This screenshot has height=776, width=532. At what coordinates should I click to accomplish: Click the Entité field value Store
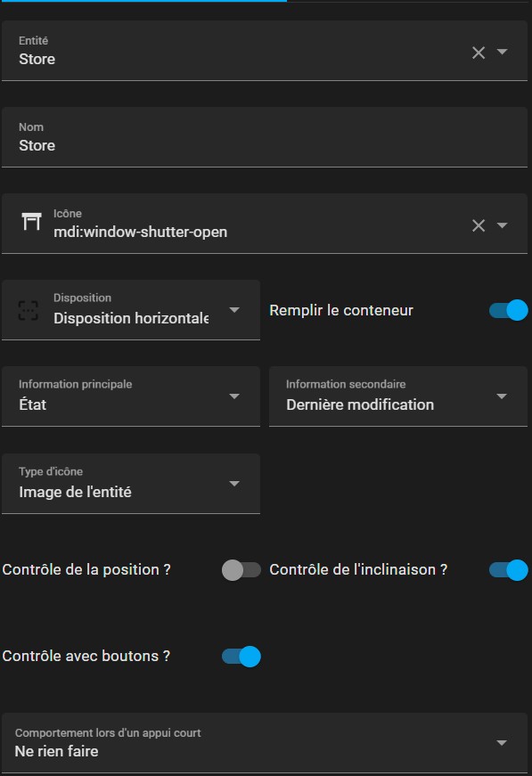click(37, 60)
